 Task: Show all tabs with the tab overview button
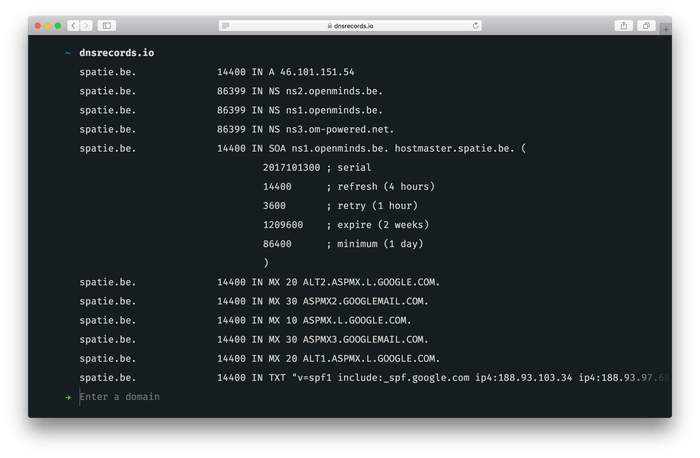coord(646,25)
